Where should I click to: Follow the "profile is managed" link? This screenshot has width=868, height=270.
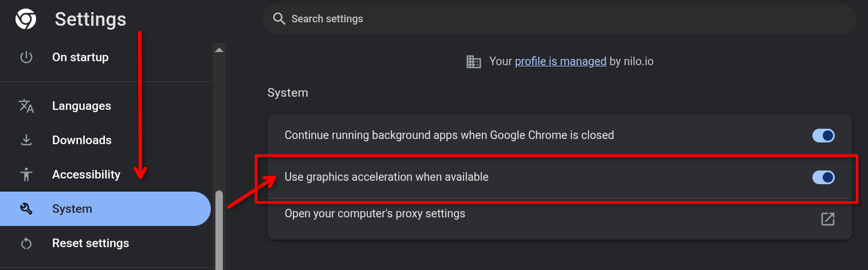[560, 61]
